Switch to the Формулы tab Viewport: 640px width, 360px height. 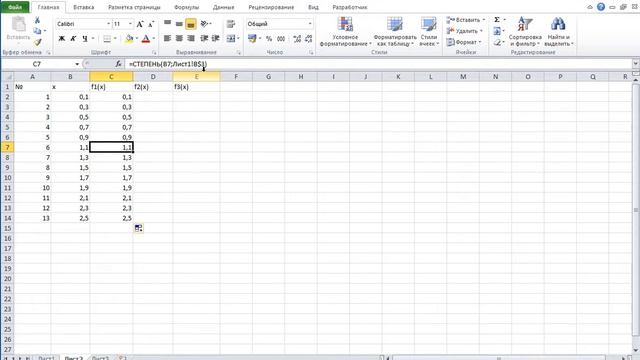tap(187, 7)
